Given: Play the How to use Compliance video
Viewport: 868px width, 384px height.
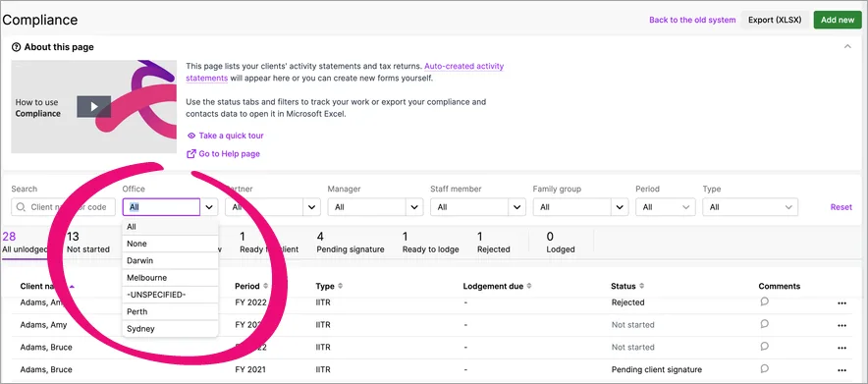Looking at the screenshot, I should coord(93,107).
